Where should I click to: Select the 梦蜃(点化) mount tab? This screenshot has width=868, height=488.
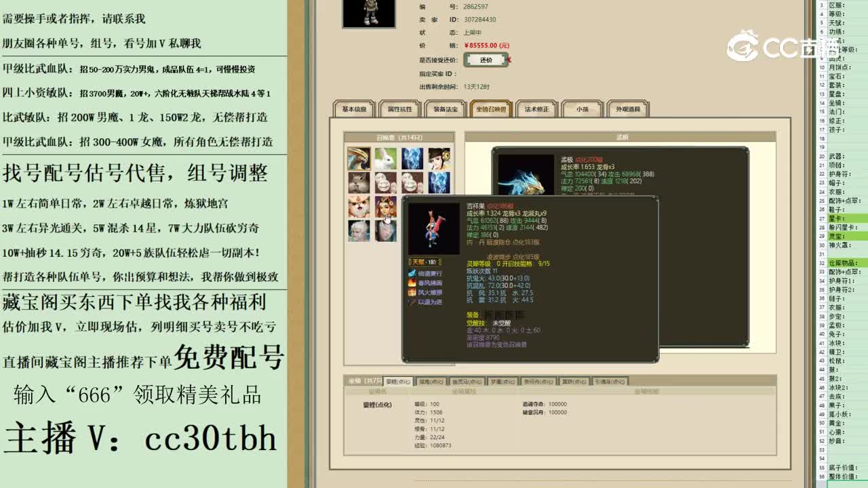point(502,382)
